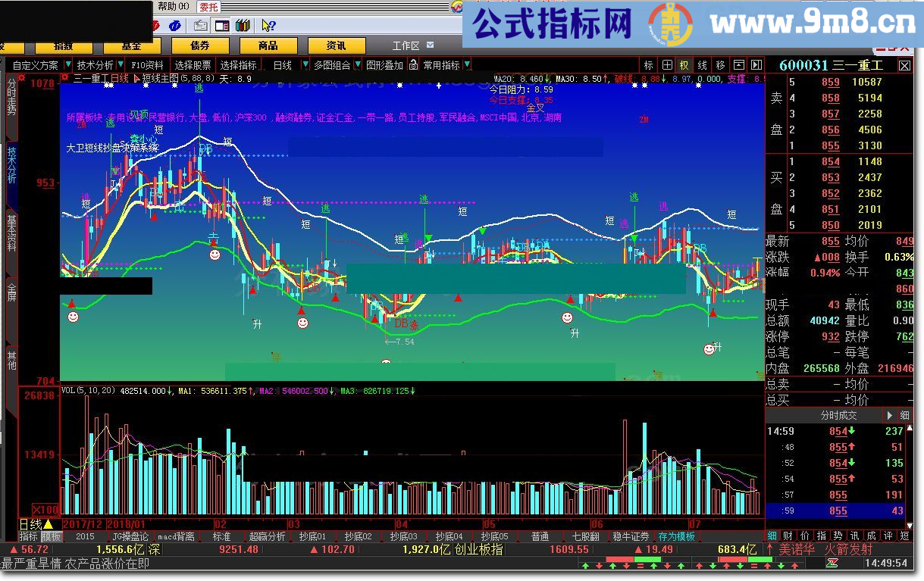Open the 自定义方案 dropdown arrow
Screen dimensions: 924x581
[x=68, y=64]
